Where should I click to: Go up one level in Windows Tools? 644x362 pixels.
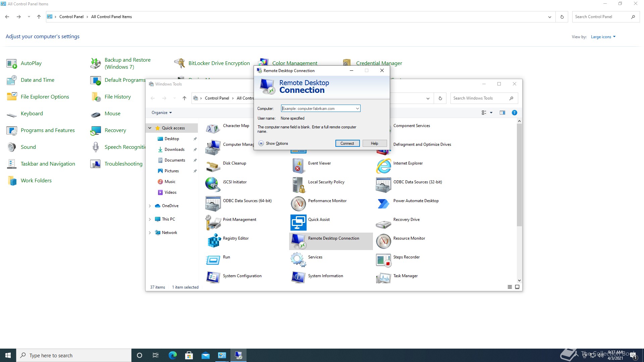184,98
